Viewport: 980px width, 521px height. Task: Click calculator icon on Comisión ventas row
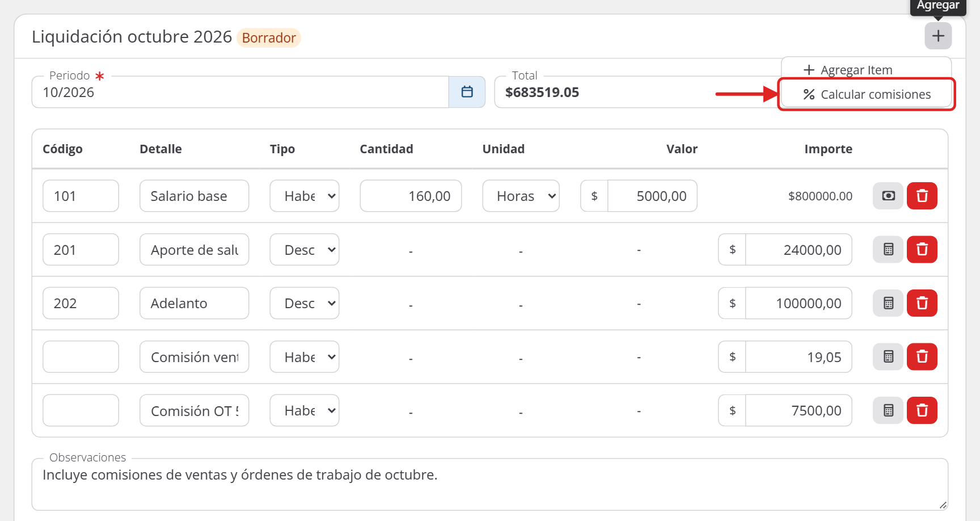(x=888, y=356)
